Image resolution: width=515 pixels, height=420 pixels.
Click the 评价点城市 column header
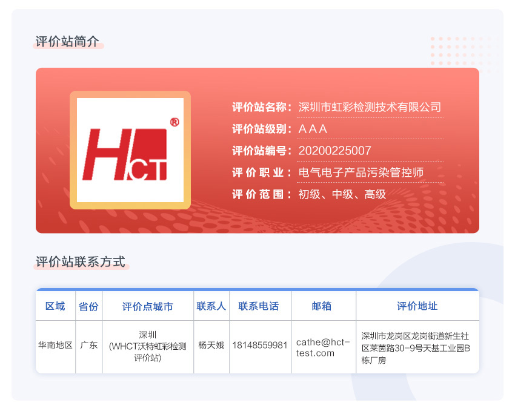click(x=147, y=306)
